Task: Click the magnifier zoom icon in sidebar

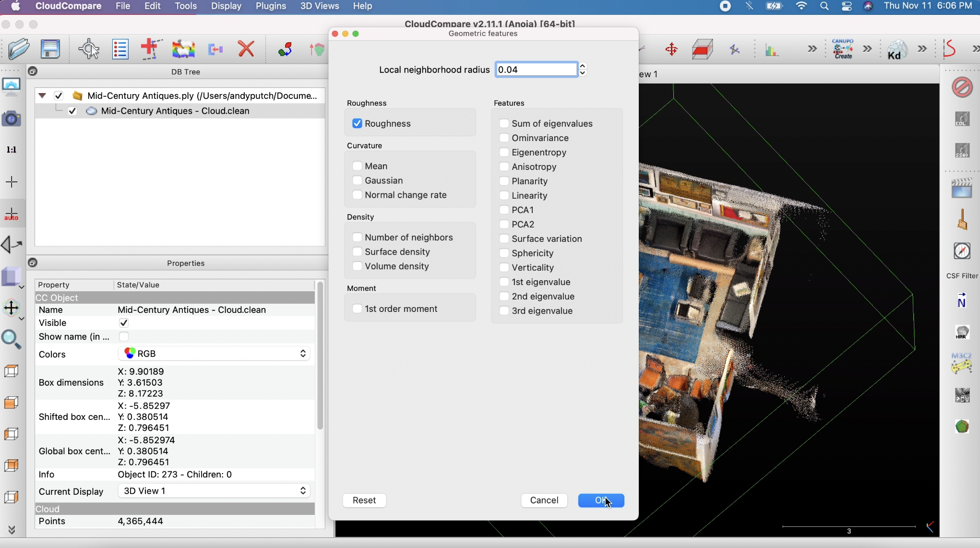Action: [x=12, y=339]
